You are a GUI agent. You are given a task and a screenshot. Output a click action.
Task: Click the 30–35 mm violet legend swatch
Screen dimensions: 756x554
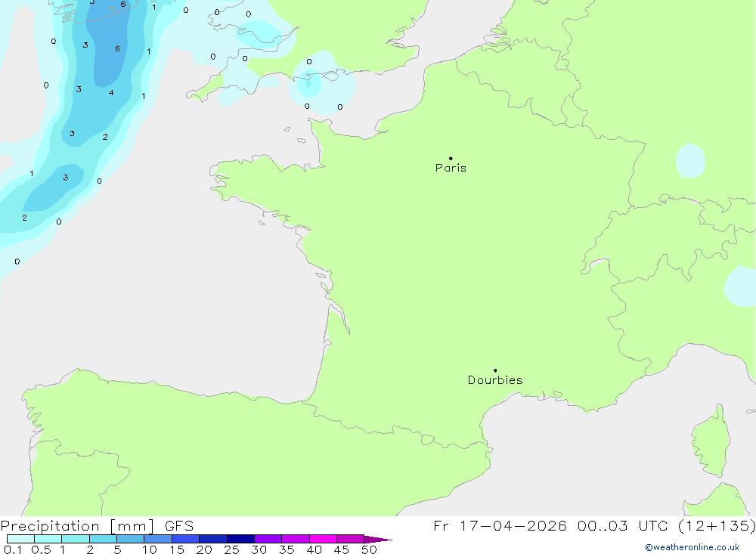tap(268, 539)
